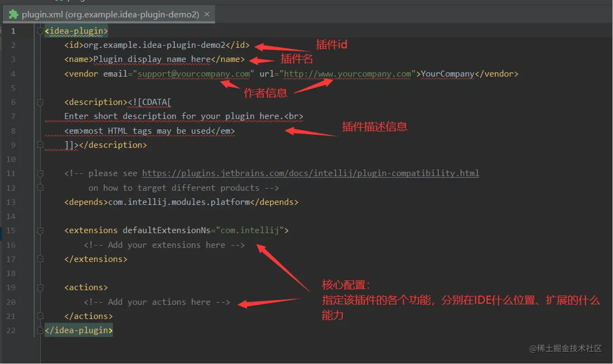Collapse the comment fold marker at line 11
This screenshot has height=364, width=613.
[40, 173]
